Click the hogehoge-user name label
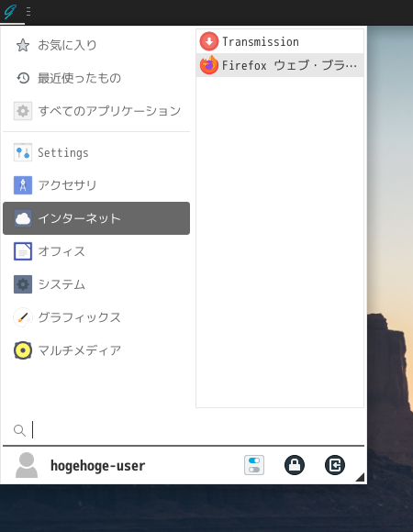The height and width of the screenshot is (532, 413). [x=97, y=466]
